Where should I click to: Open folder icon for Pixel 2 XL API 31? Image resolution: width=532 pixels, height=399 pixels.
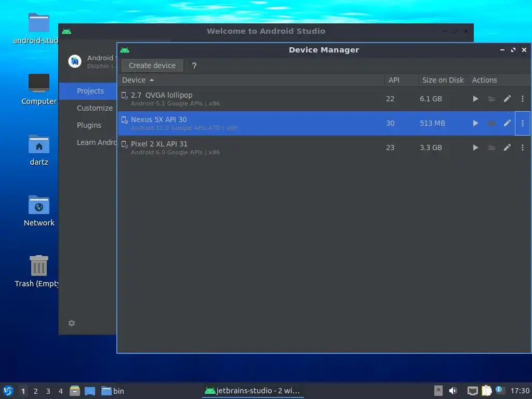point(491,148)
